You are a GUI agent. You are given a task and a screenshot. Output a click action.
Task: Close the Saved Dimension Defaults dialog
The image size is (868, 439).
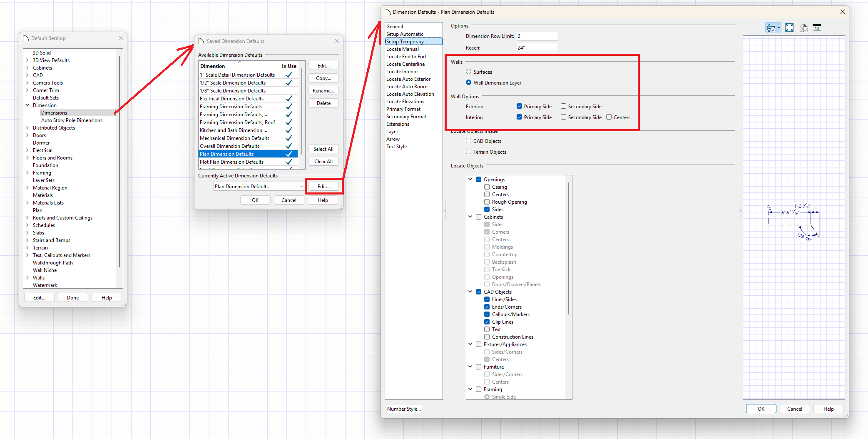336,41
